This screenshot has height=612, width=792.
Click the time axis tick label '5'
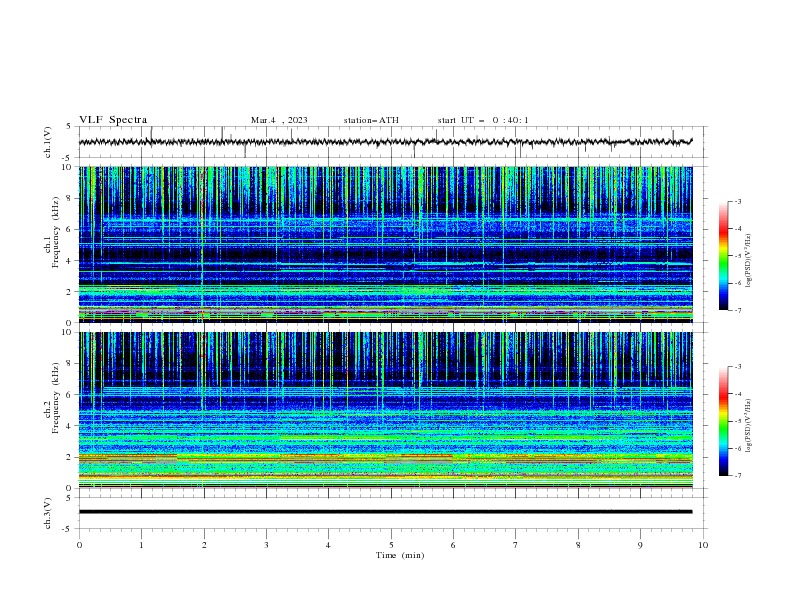(391, 545)
